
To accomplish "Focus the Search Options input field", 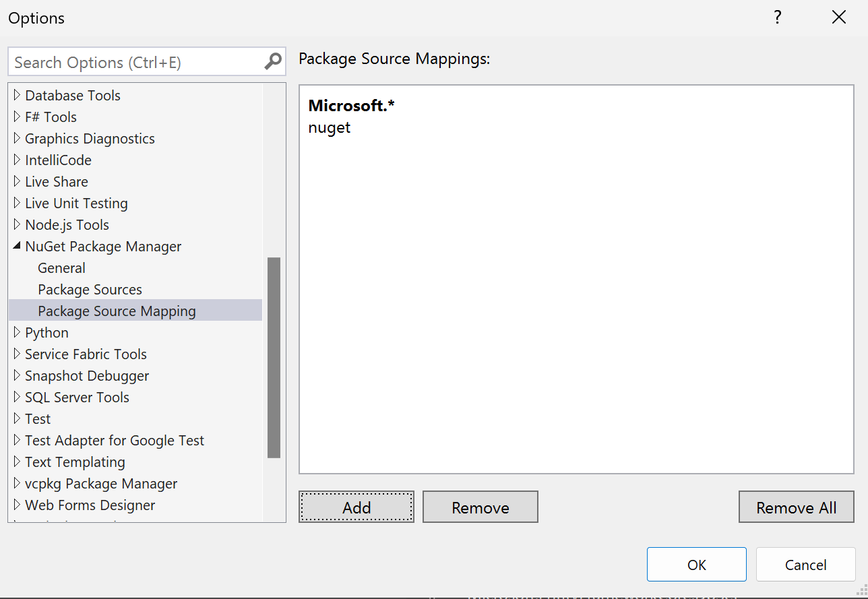I will pos(135,63).
